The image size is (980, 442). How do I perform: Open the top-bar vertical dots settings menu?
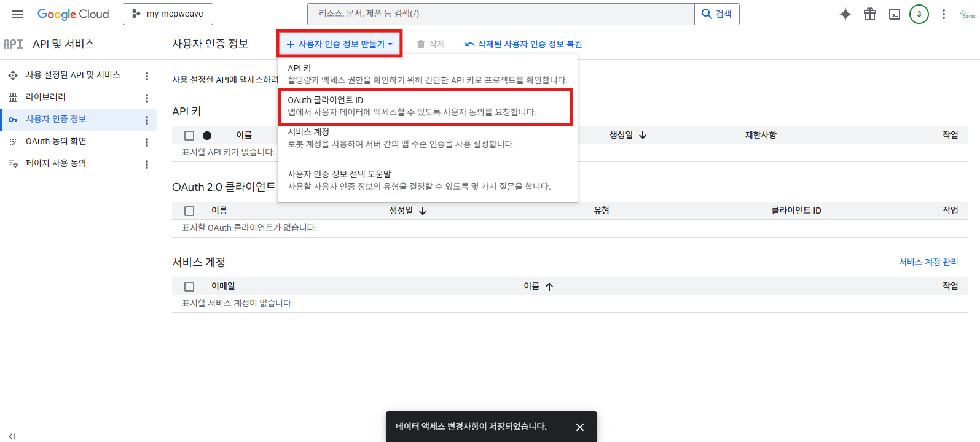pos(944,14)
